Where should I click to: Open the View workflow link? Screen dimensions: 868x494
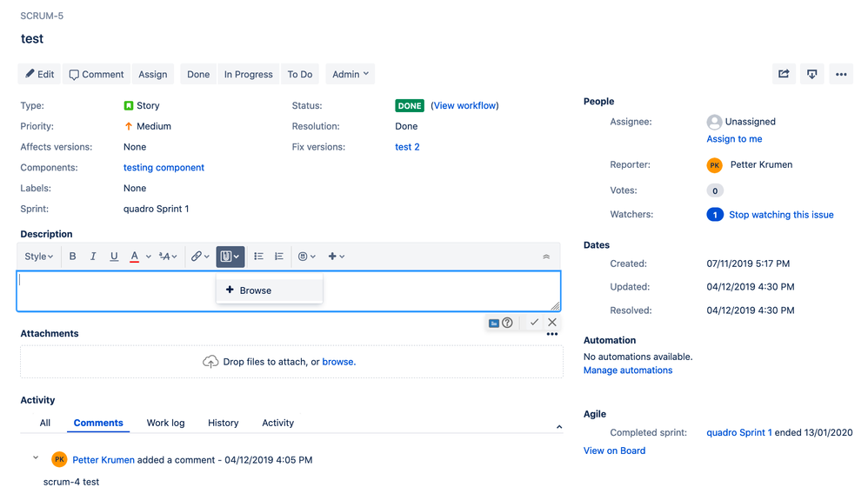click(465, 105)
